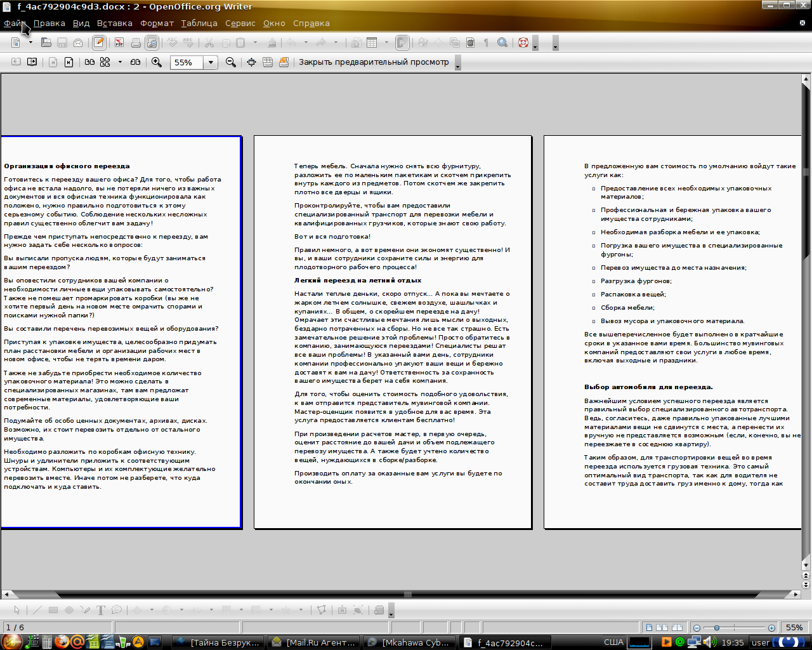Click the Export as PDF icon
Screen dimensions: 812x650
(119, 43)
